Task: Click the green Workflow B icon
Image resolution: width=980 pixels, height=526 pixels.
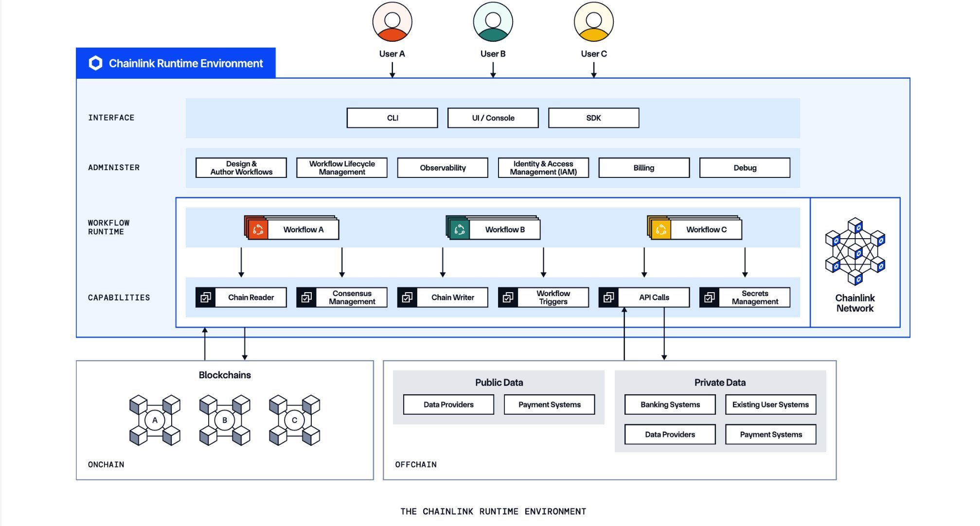Action: point(459,229)
